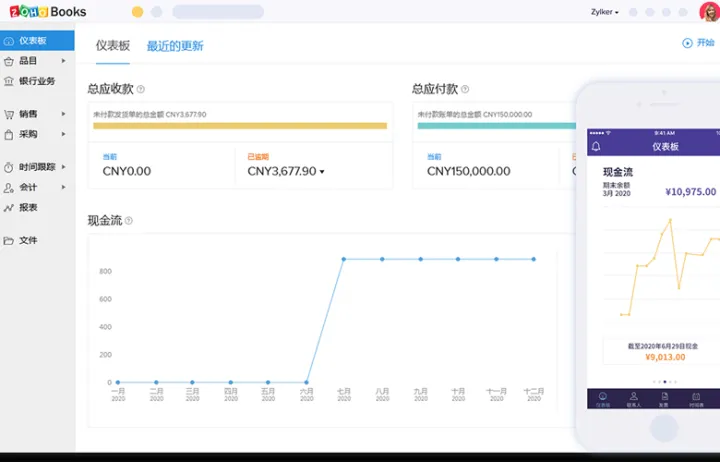720x462 pixels.
Task: Click the ¥9,013.00 cash amount on phone
Action: tap(665, 357)
